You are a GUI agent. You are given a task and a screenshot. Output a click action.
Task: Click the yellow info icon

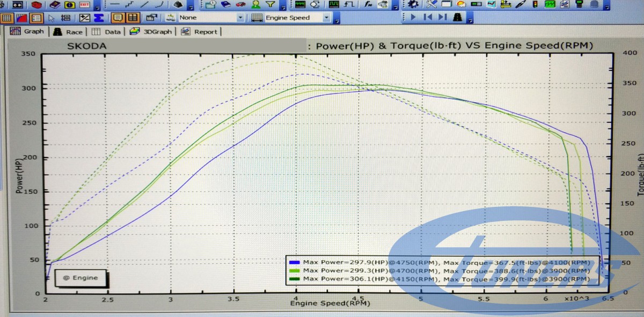point(70,4)
